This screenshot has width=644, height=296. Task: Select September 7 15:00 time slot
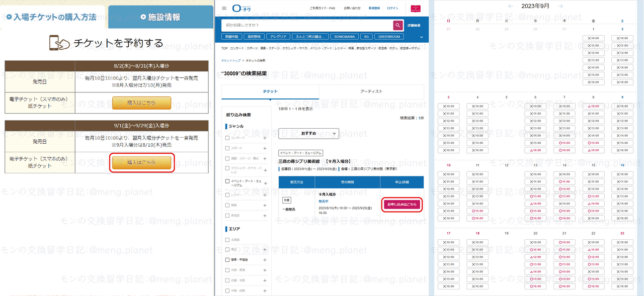(565, 143)
